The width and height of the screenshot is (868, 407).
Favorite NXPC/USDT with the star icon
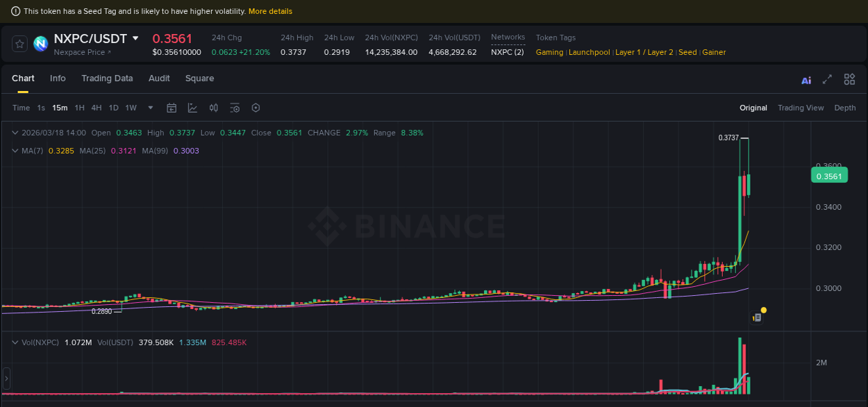pos(19,43)
